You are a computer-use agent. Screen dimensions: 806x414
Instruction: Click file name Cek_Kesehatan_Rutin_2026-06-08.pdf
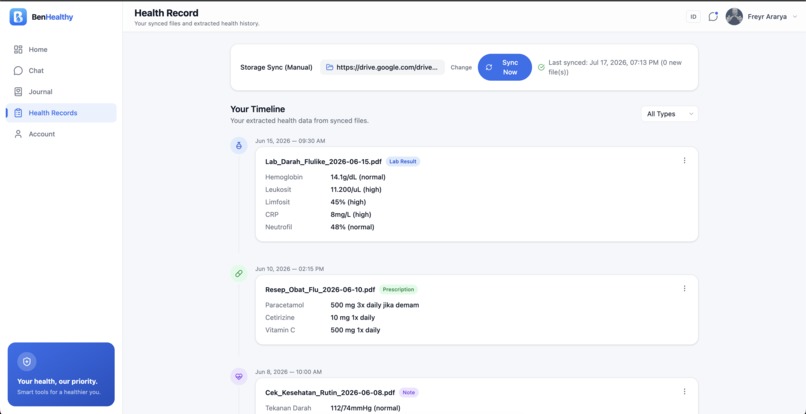coord(330,392)
